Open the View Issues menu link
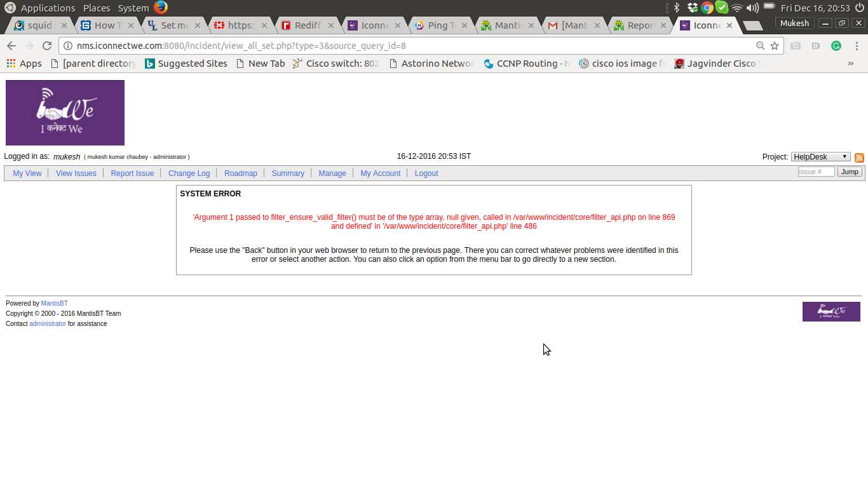868x488 pixels. 76,173
